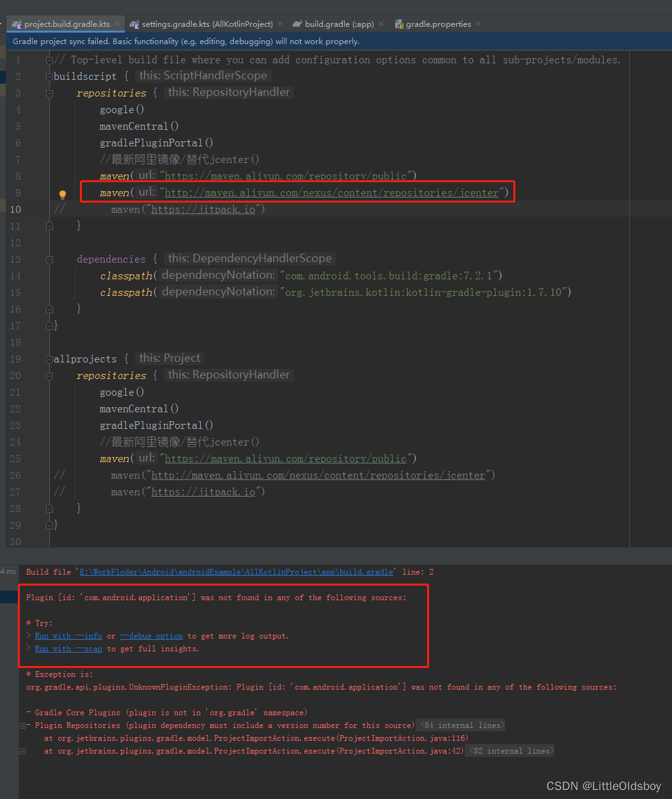Expand the folded '84 internal lines' stack trace

coord(460,725)
